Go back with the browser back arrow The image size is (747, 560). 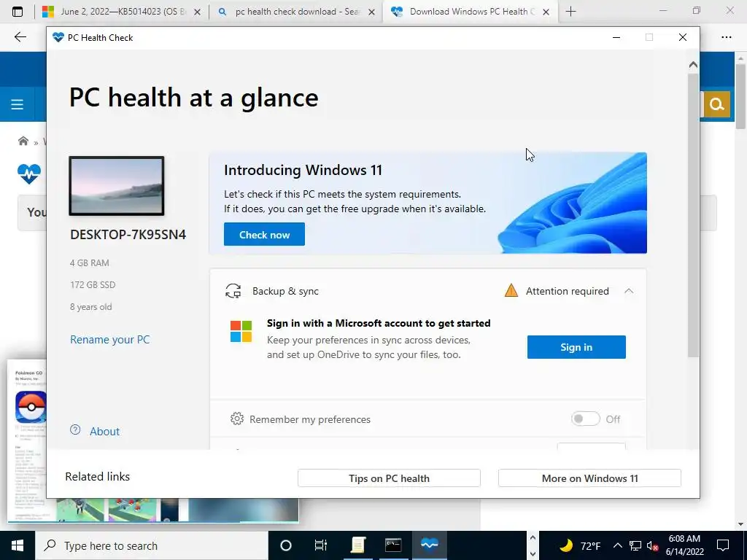click(x=20, y=37)
